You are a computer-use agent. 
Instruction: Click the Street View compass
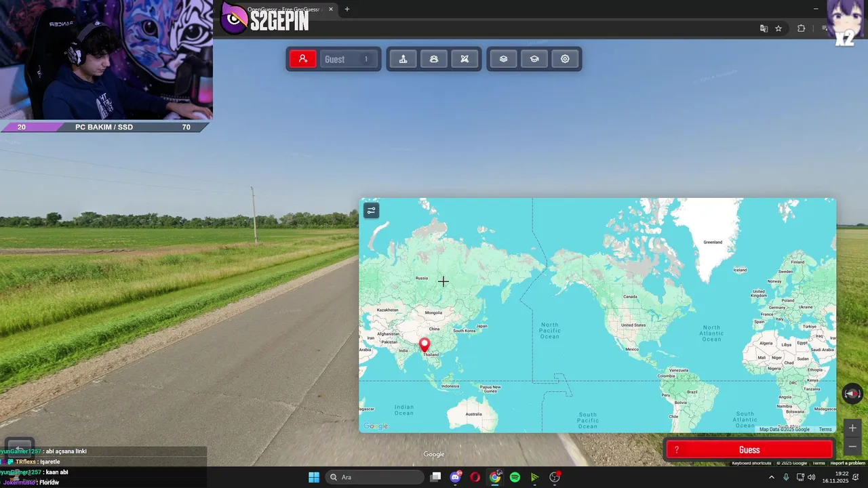click(852, 393)
